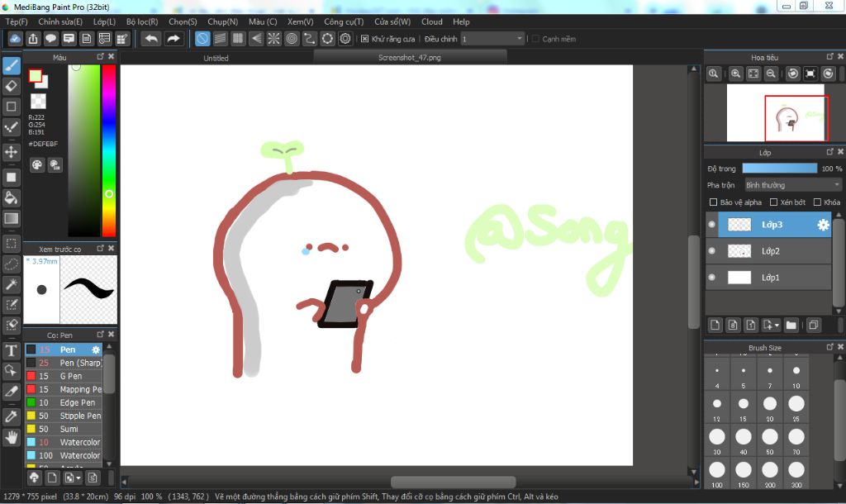Choose the Text tool
Viewport: 846px width, 504px height.
point(12,351)
